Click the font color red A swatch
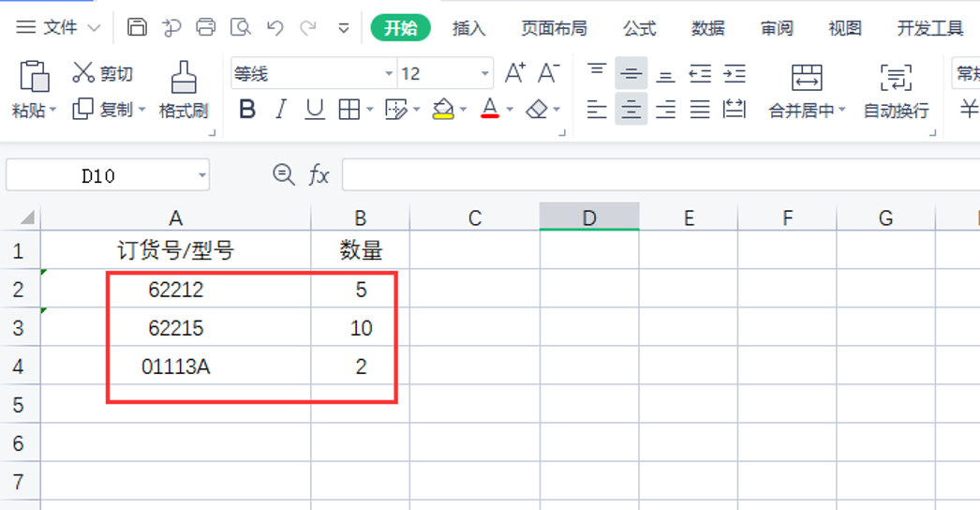Viewport: 980px width, 510px height. [489, 110]
